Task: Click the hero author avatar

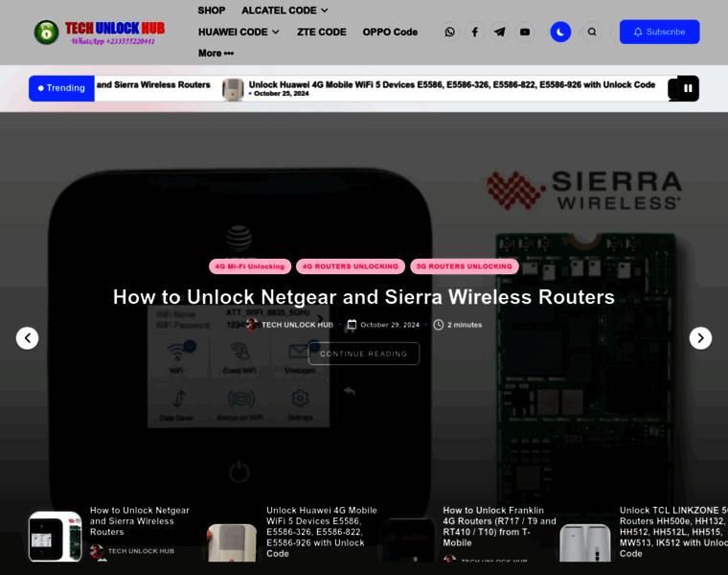Action: 252,325
